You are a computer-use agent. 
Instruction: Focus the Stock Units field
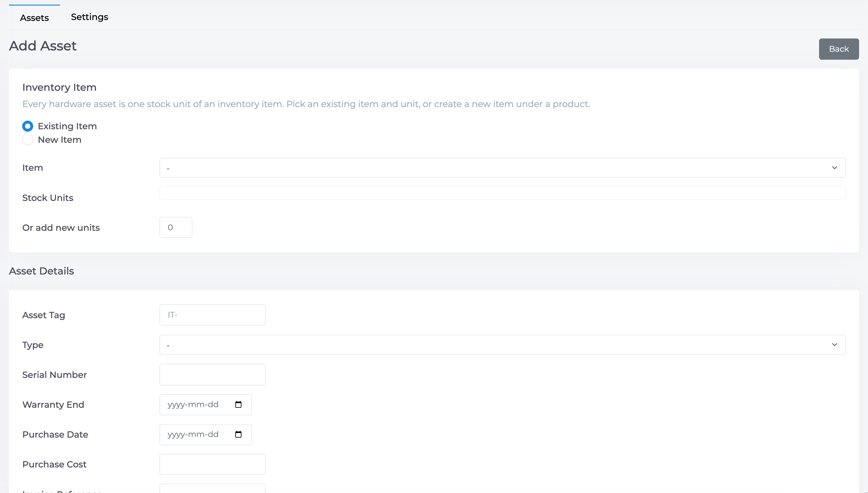[503, 193]
